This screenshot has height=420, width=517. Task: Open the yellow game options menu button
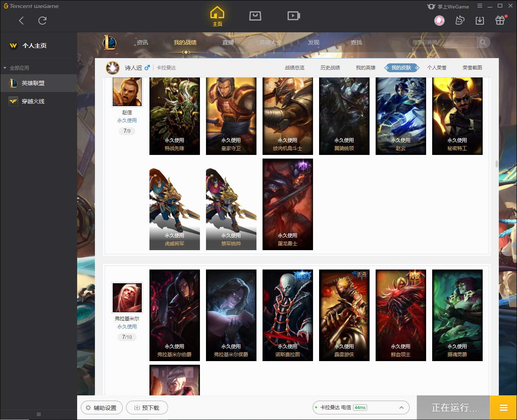click(504, 407)
